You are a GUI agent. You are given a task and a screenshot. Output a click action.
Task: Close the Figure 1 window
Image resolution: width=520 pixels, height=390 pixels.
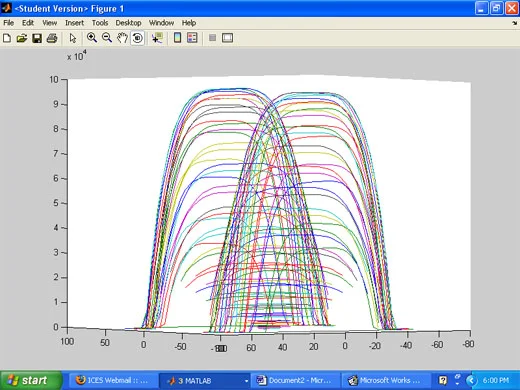[x=512, y=8]
